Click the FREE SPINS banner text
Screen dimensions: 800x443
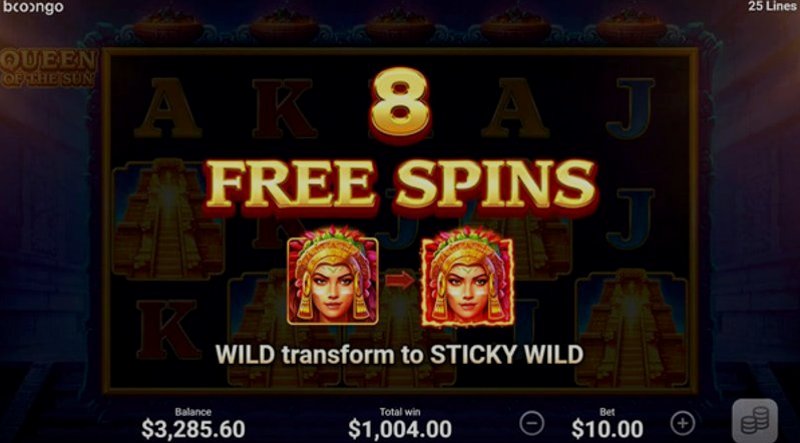400,185
